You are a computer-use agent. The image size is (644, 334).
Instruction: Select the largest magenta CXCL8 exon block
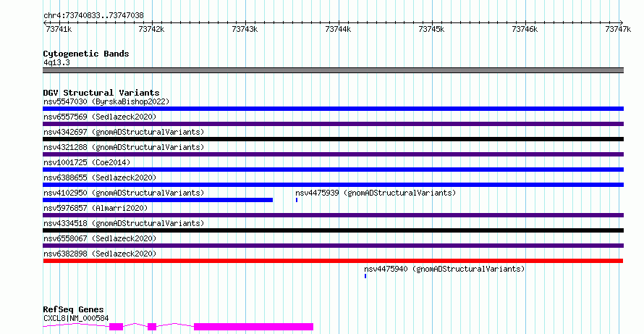click(x=253, y=327)
